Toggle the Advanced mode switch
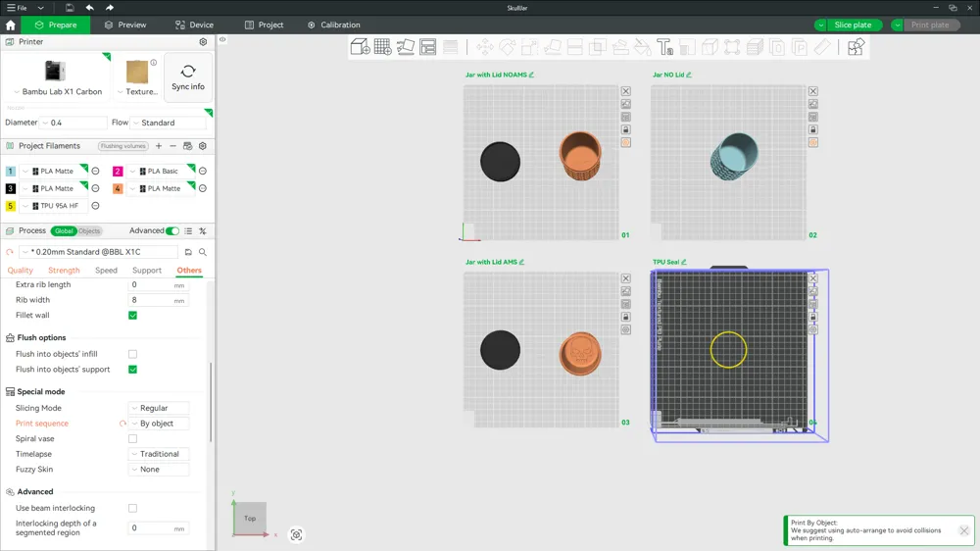This screenshot has width=980, height=551. pyautogui.click(x=172, y=230)
